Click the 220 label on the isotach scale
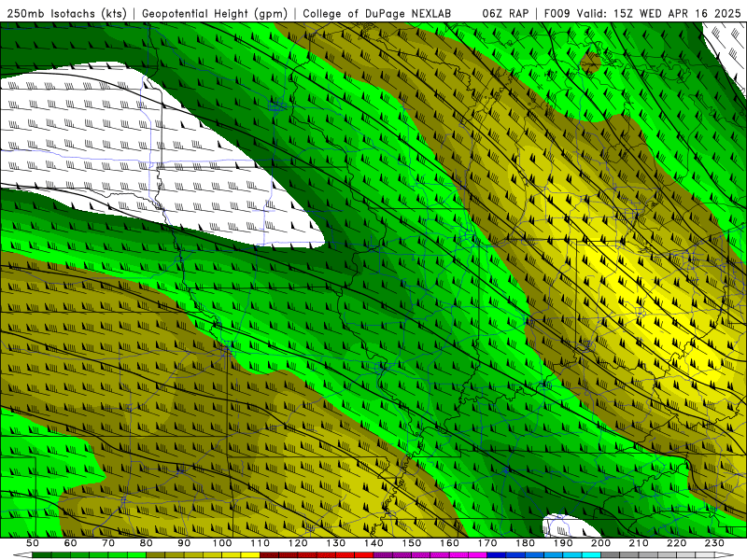Viewport: 747px width, 560px height. pyautogui.click(x=676, y=543)
